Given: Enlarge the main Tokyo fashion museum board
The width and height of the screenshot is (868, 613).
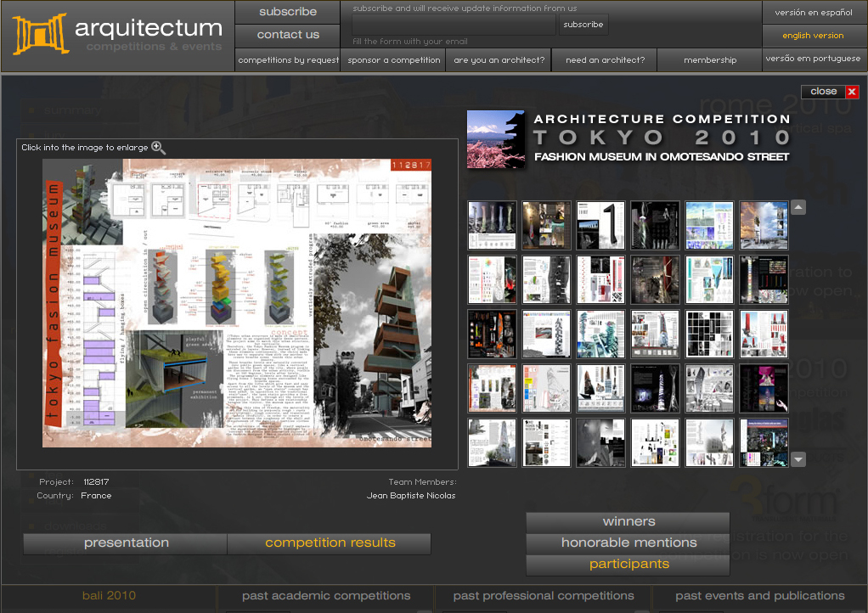Looking at the screenshot, I should click(237, 303).
